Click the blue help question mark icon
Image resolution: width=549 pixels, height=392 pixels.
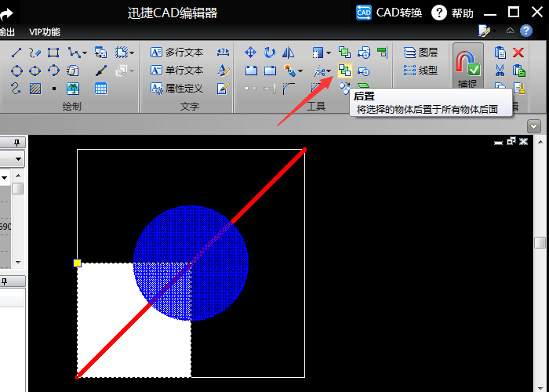[526, 31]
